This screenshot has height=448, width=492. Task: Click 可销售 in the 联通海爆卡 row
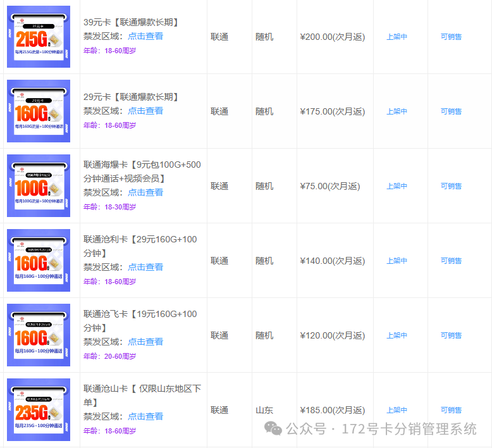[451, 186]
